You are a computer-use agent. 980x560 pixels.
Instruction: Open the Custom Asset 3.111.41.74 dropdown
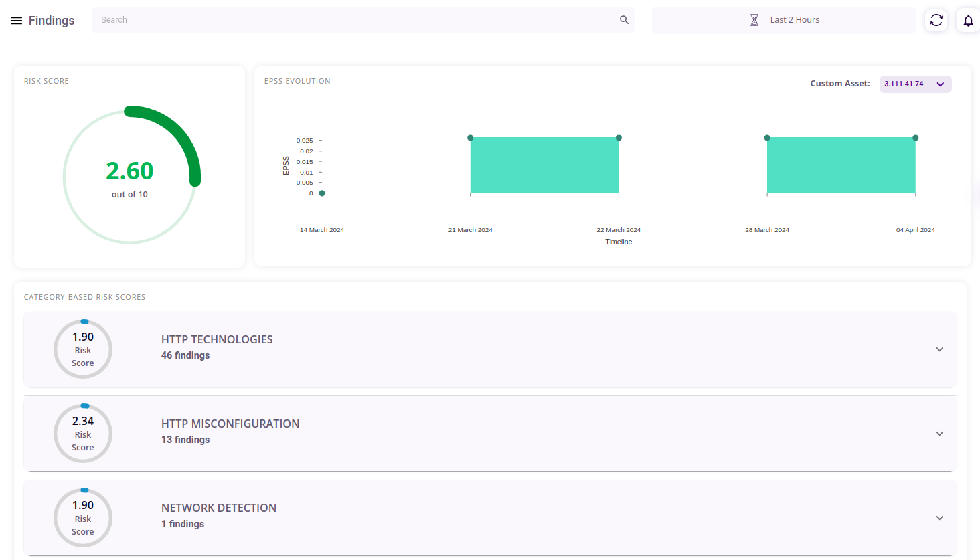point(915,84)
